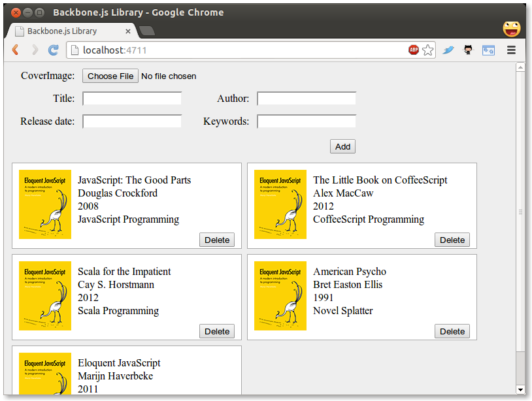
Task: Delete JavaScript: The Good Parts book
Action: coord(217,240)
